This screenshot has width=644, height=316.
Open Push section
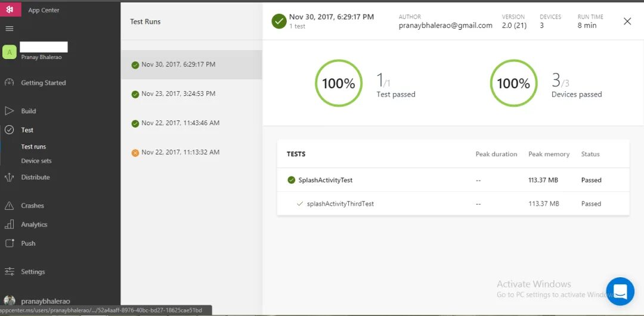(28, 243)
